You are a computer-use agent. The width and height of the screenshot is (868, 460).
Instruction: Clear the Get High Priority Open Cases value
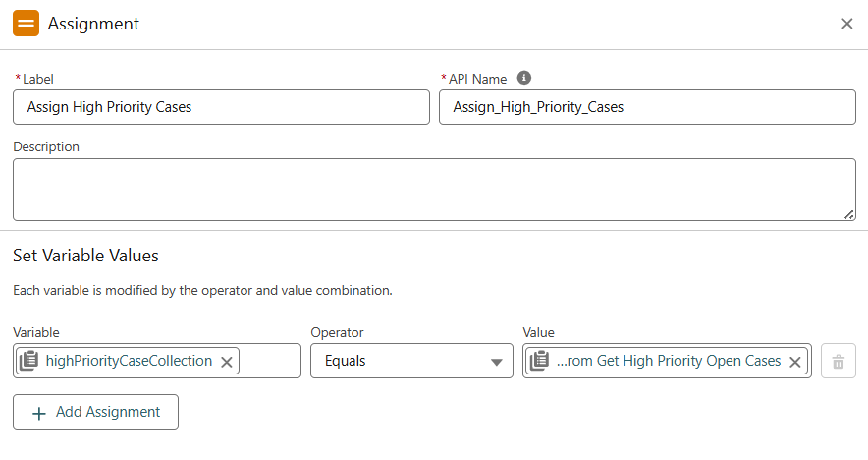tap(795, 362)
